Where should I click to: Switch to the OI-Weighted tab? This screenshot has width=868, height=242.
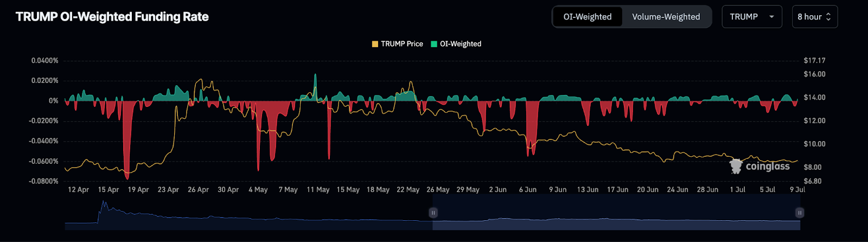tap(588, 17)
